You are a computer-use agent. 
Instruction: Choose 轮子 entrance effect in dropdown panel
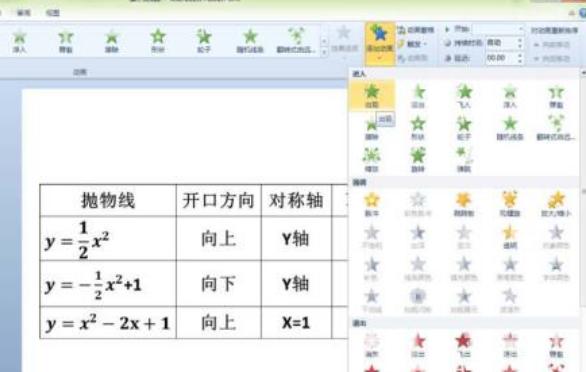click(464, 129)
